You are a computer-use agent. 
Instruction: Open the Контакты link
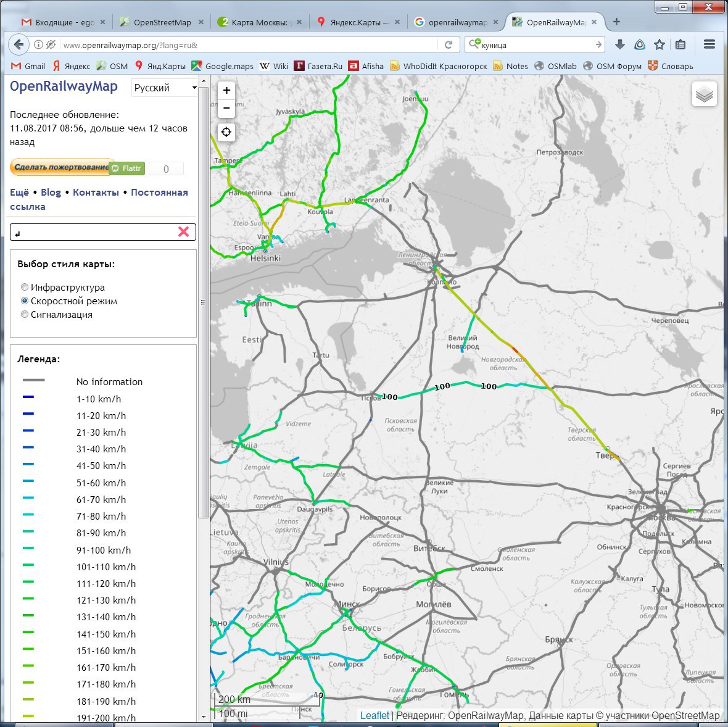[x=96, y=193]
